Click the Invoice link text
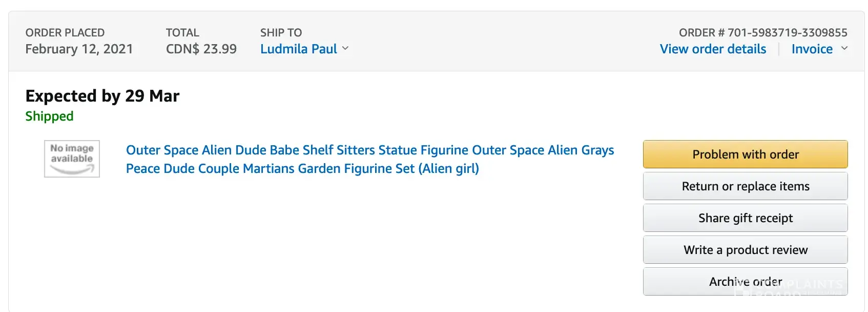This screenshot has width=868, height=312. tap(812, 49)
